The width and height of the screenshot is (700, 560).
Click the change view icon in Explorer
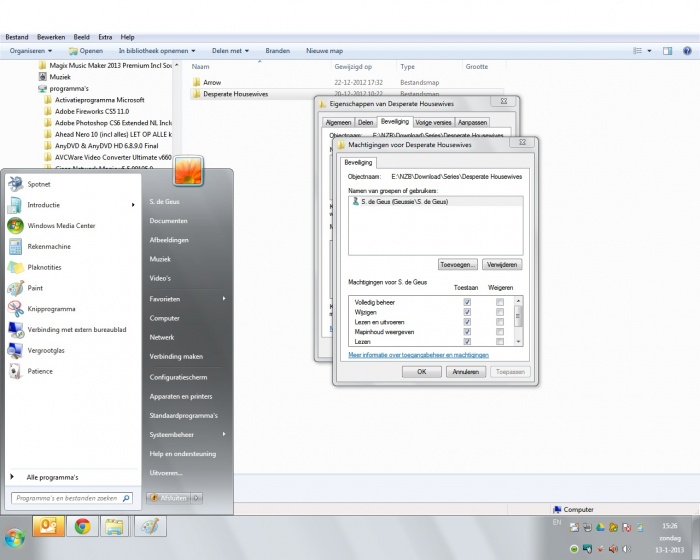click(638, 51)
